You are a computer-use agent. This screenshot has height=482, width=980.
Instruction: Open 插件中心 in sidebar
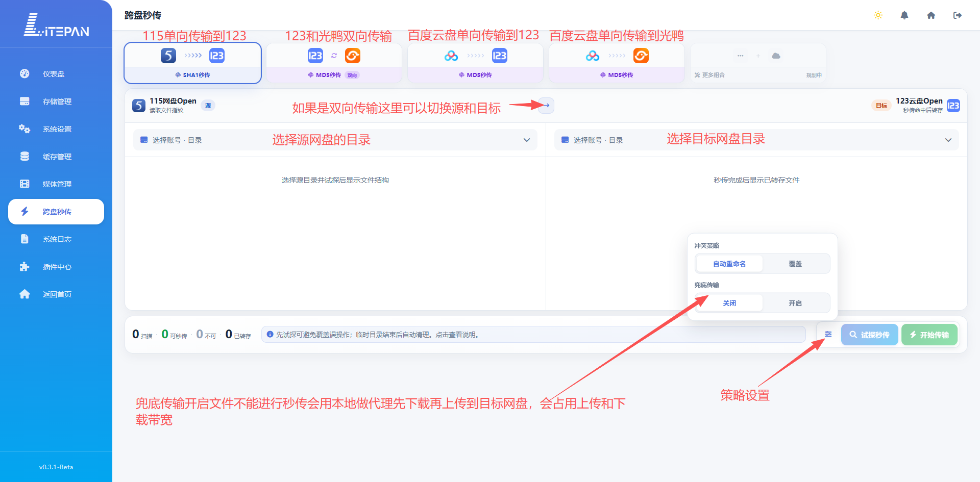coord(56,267)
